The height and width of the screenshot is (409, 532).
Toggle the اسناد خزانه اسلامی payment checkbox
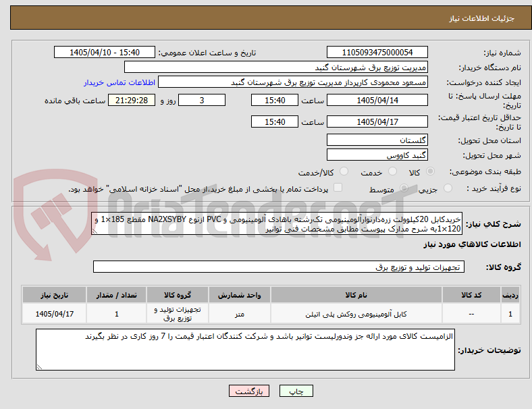[x=338, y=188]
